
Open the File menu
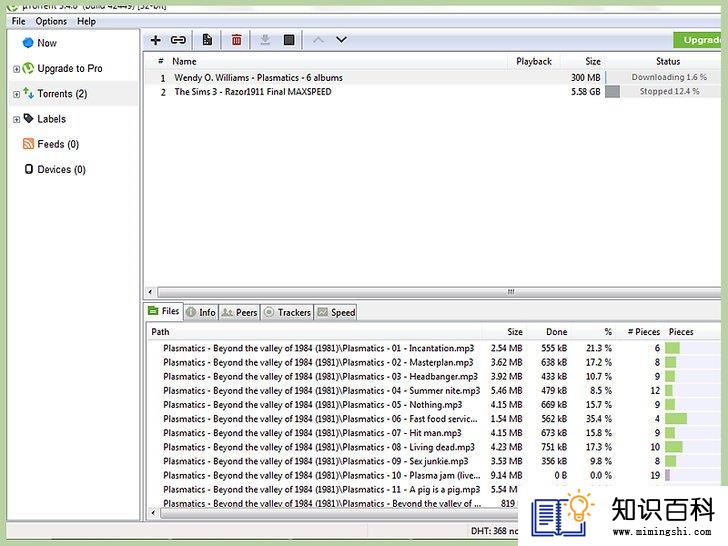click(19, 21)
